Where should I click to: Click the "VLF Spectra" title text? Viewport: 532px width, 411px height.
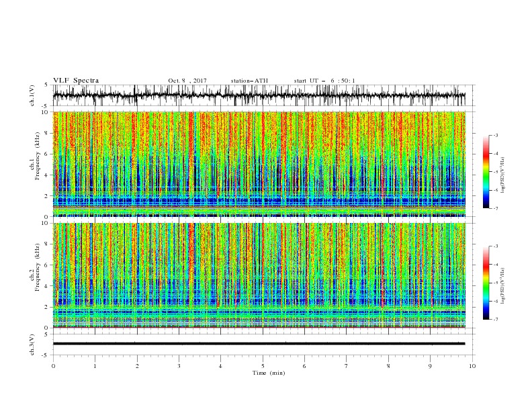(76, 81)
